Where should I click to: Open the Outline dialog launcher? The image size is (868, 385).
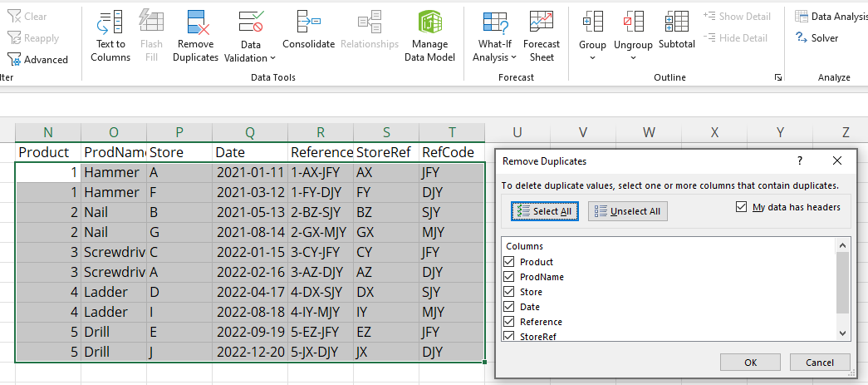[778, 77]
